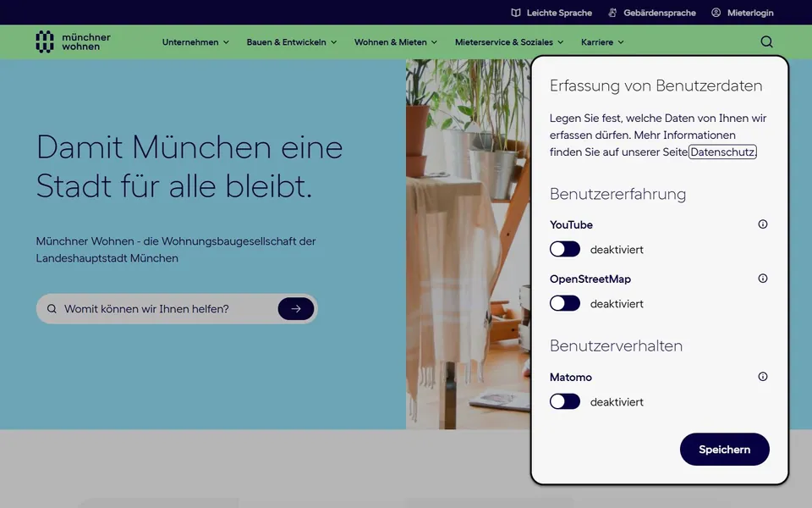Click the 'Matomo' label text
This screenshot has height=508, width=812.
point(571,377)
